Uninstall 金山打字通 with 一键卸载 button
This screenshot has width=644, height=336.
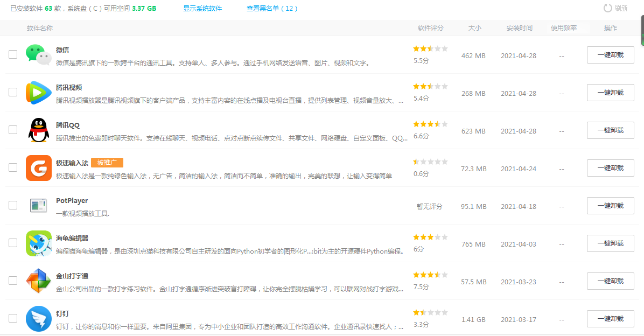coord(610,282)
